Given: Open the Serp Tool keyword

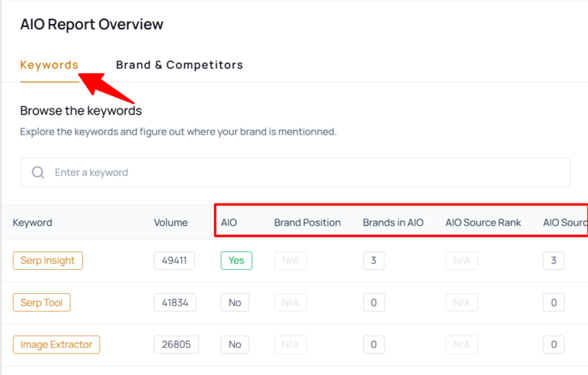Looking at the screenshot, I should tap(41, 303).
